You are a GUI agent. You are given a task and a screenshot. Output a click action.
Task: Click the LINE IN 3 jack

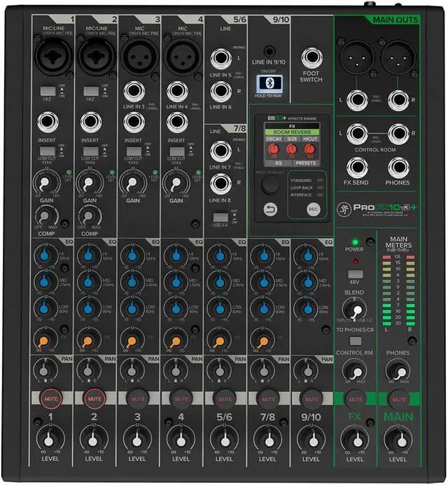click(x=134, y=92)
